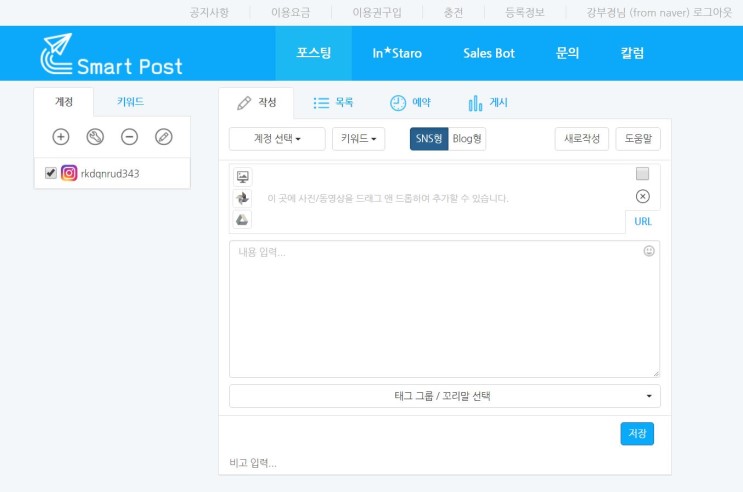The width and height of the screenshot is (743, 492).
Task: Open the pinwheel photos source icon
Action: coord(243,198)
